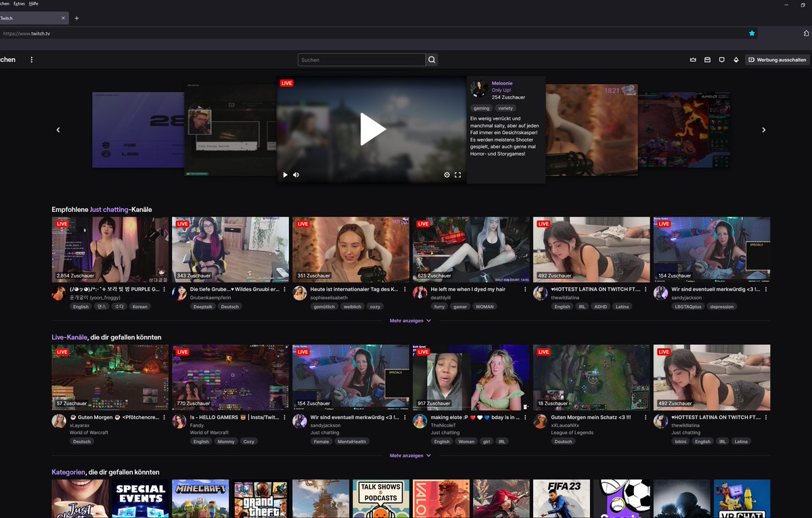Open the three-dot menu in top navigation
The width and height of the screenshot is (812, 518).
point(31,60)
